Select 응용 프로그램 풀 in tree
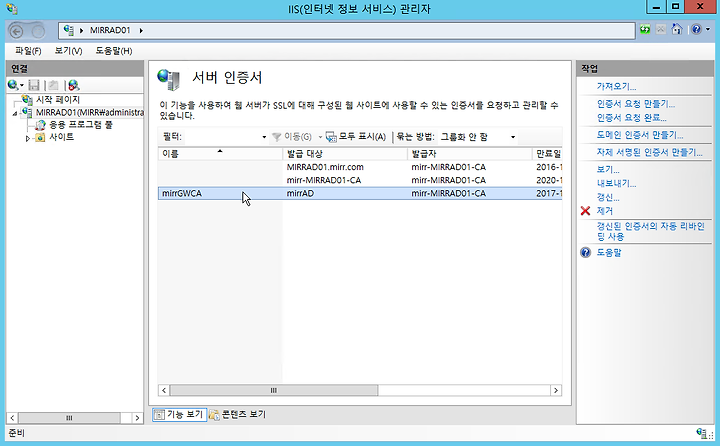 (81, 125)
